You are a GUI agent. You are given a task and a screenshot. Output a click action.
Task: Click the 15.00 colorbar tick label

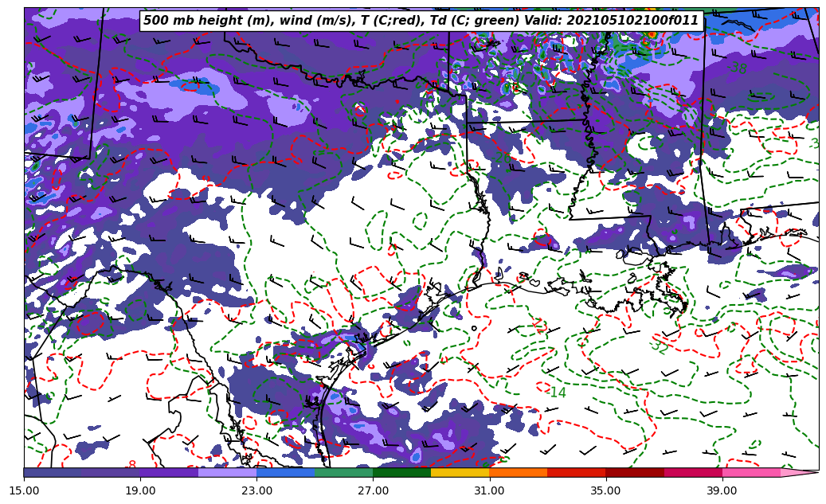(24, 490)
